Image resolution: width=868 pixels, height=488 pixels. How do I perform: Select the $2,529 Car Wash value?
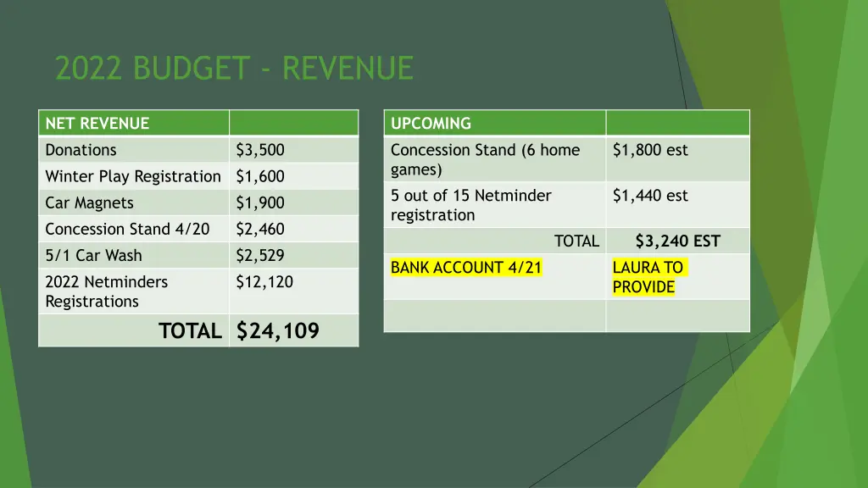[260, 255]
